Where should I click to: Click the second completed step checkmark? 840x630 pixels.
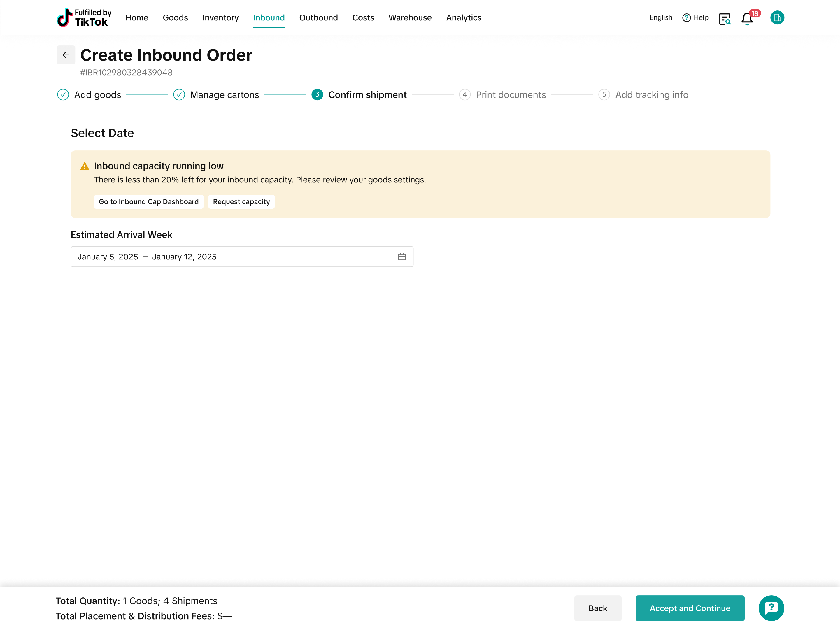[x=179, y=94]
